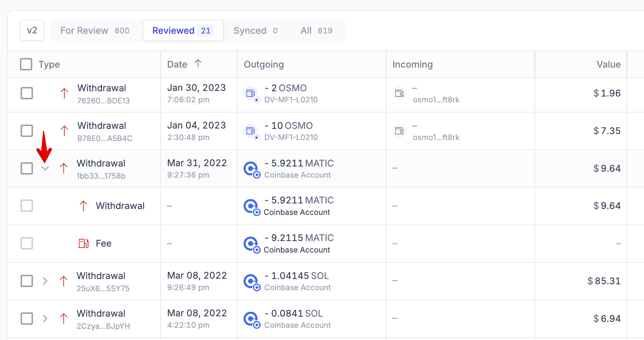Expand the 2Czya...6JpYH withdrawal row

(x=45, y=318)
